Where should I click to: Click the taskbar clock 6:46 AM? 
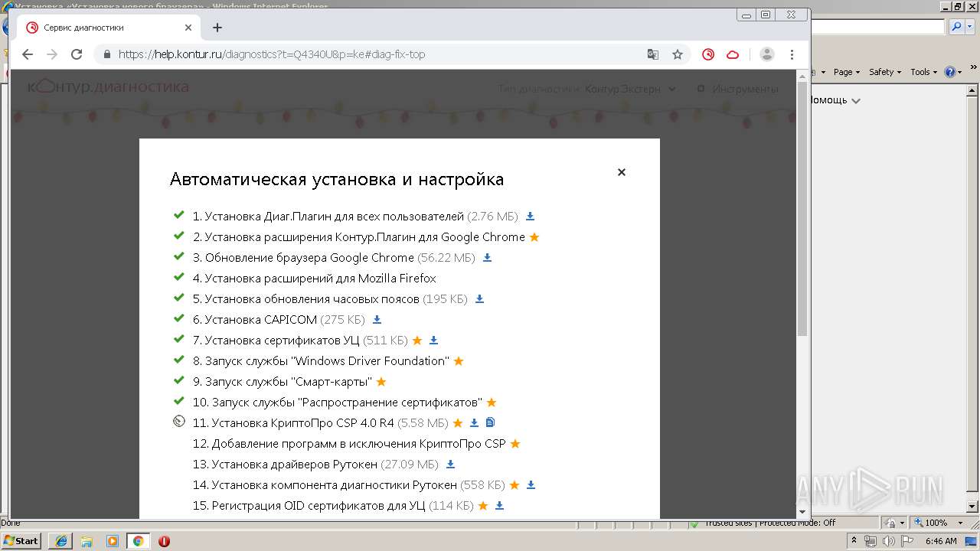pyautogui.click(x=941, y=541)
